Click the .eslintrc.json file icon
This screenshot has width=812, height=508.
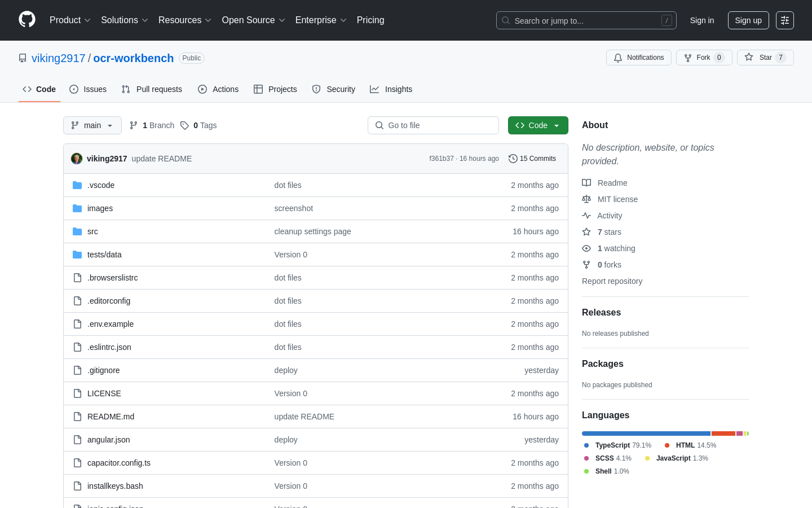(x=77, y=347)
